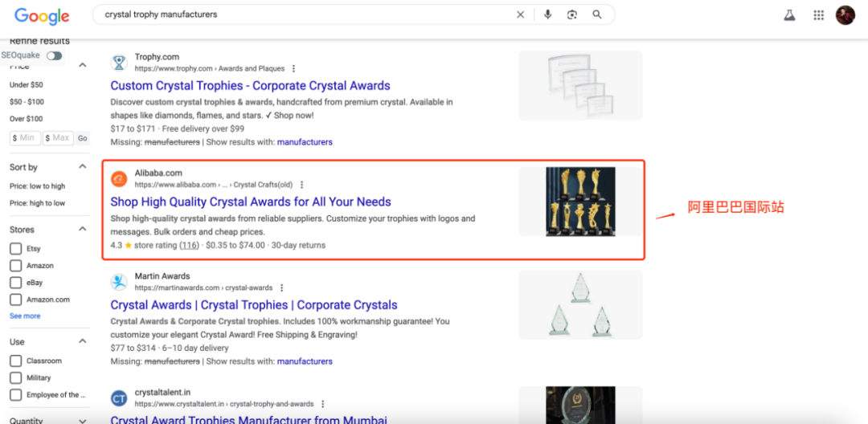Screen dimensions: 868x424
Task: Filter by price Over $100
Action: coord(25,119)
